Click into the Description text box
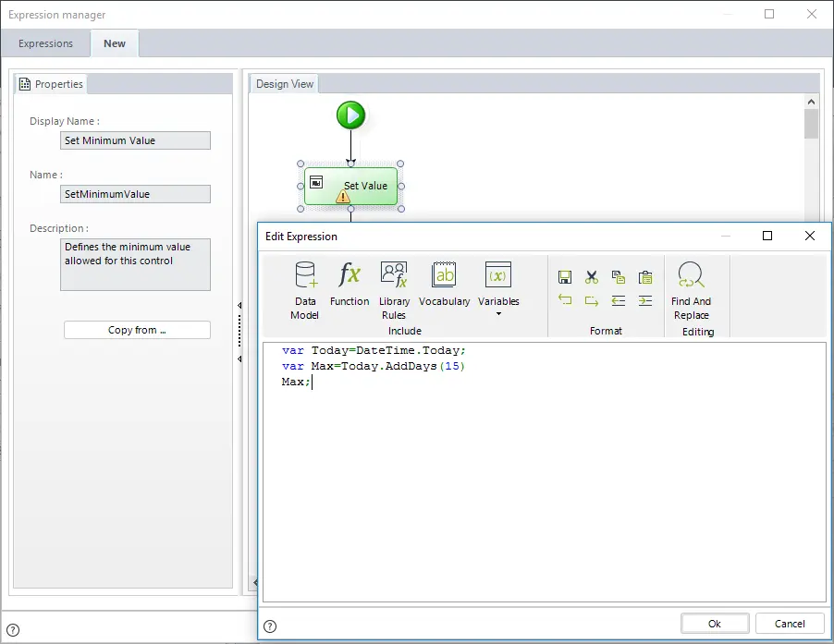This screenshot has width=834, height=644. [x=135, y=264]
